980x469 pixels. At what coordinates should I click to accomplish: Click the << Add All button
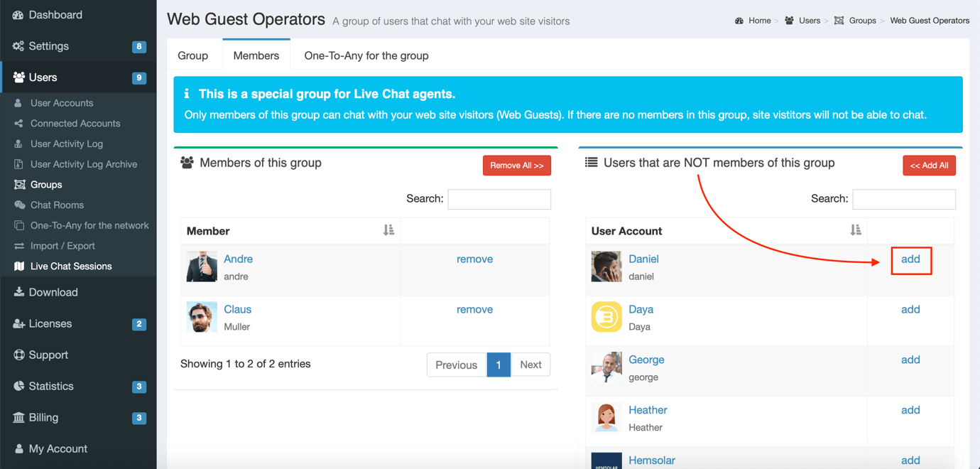pos(929,166)
